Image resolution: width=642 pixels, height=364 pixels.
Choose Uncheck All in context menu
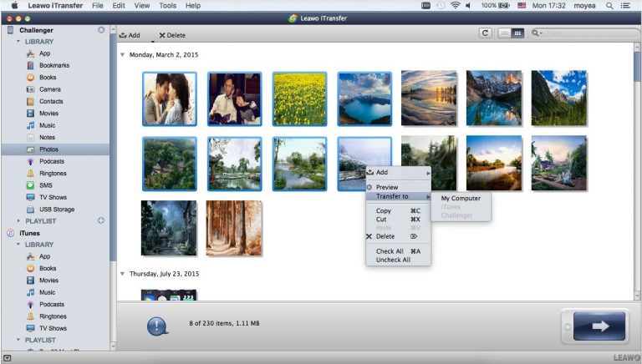coord(399,260)
